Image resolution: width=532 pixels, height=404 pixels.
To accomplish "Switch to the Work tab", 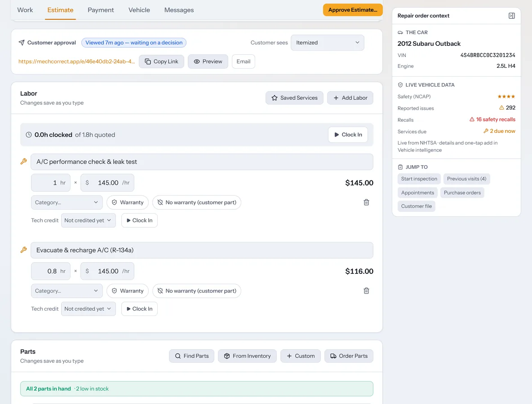I will point(25,10).
